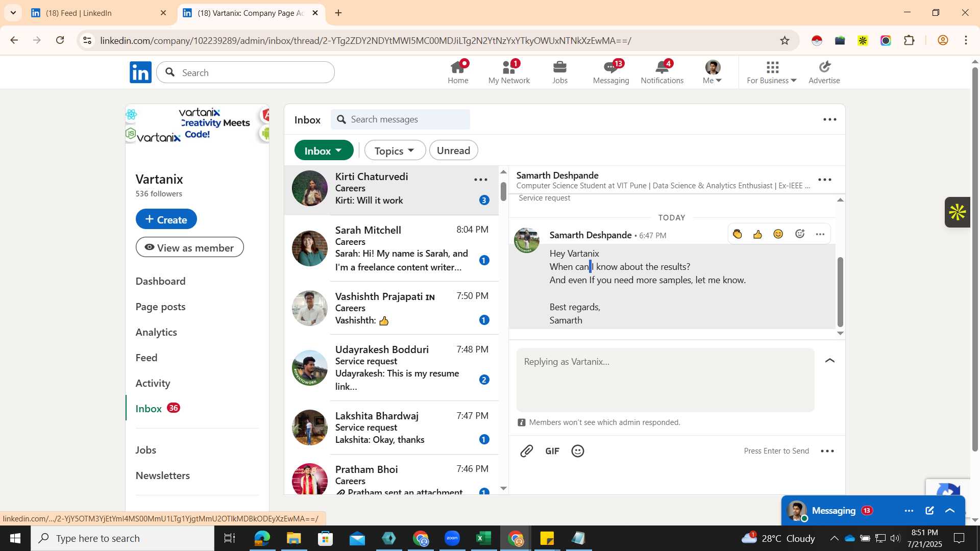Open Microsoft Edge from taskbar
Screen dimensions: 980x551
[262, 538]
